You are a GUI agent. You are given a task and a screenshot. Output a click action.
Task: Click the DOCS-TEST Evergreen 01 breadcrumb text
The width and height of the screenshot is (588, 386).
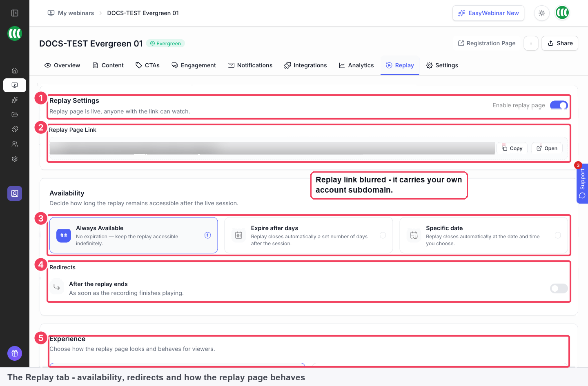coord(143,13)
